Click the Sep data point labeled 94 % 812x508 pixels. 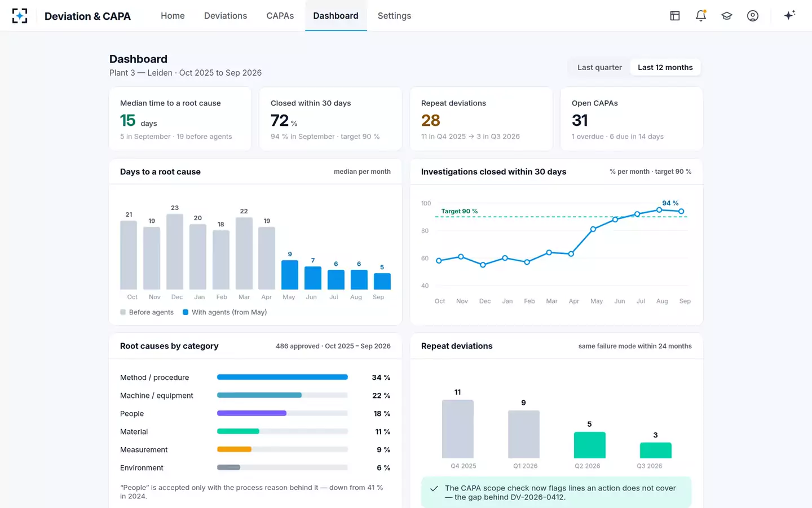pyautogui.click(x=682, y=211)
